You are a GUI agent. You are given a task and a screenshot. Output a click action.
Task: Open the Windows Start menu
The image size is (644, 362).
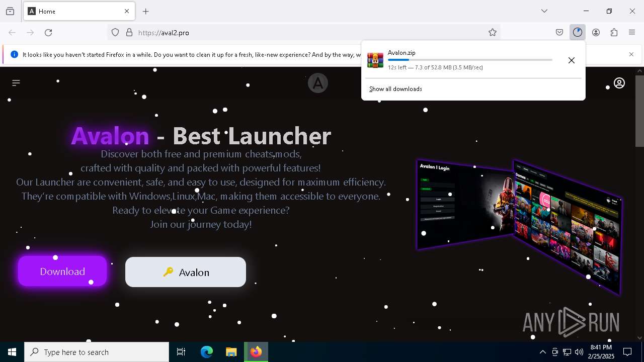(x=12, y=352)
